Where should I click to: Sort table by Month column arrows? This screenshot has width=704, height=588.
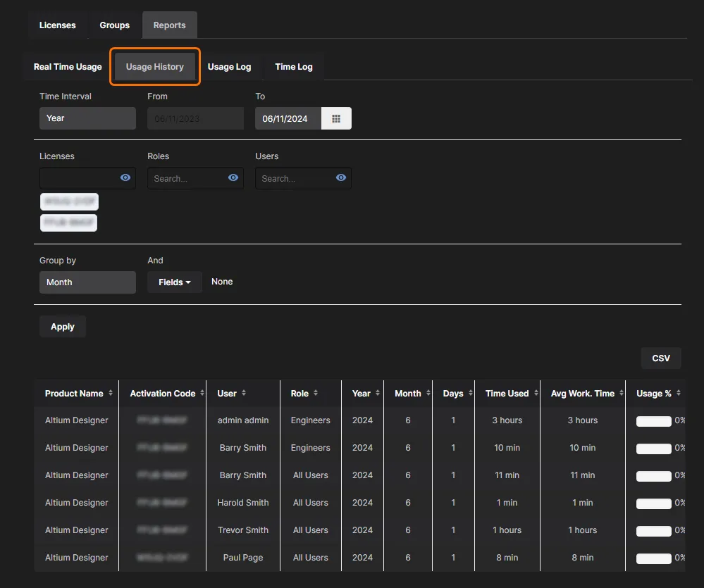[x=428, y=393]
